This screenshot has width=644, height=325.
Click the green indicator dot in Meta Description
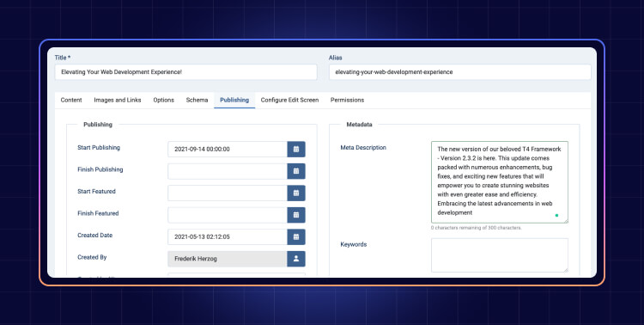pyautogui.click(x=556, y=215)
